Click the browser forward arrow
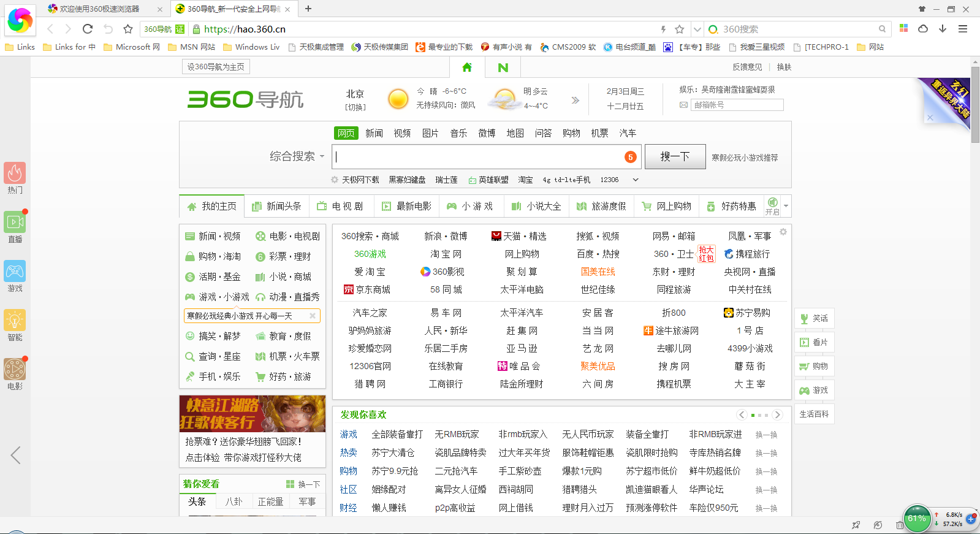The height and width of the screenshot is (534, 980). click(68, 29)
